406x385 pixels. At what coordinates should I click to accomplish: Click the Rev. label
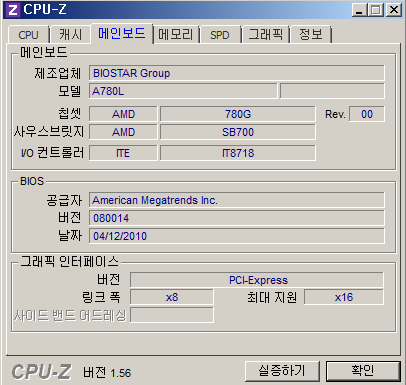tap(335, 114)
